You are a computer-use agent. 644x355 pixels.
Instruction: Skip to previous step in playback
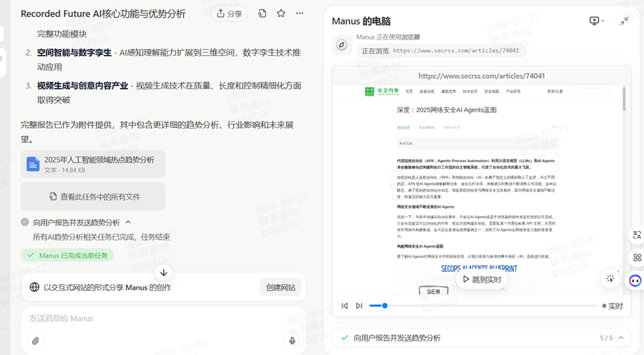(x=345, y=306)
